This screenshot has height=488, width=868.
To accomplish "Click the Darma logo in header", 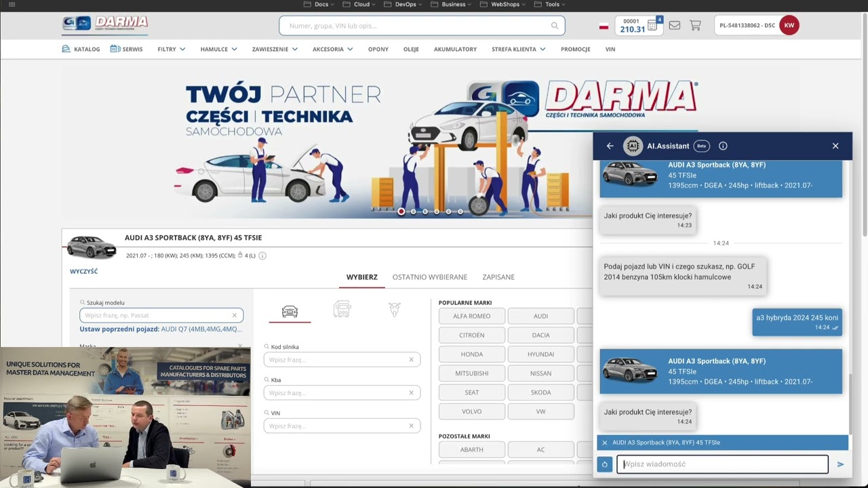I will [x=105, y=24].
